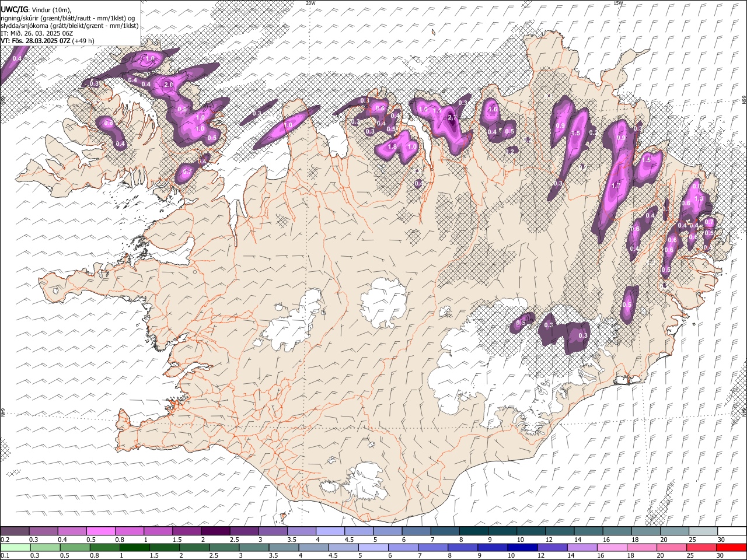
Task: Click the "UWC/IG" title text
Action: [13, 10]
